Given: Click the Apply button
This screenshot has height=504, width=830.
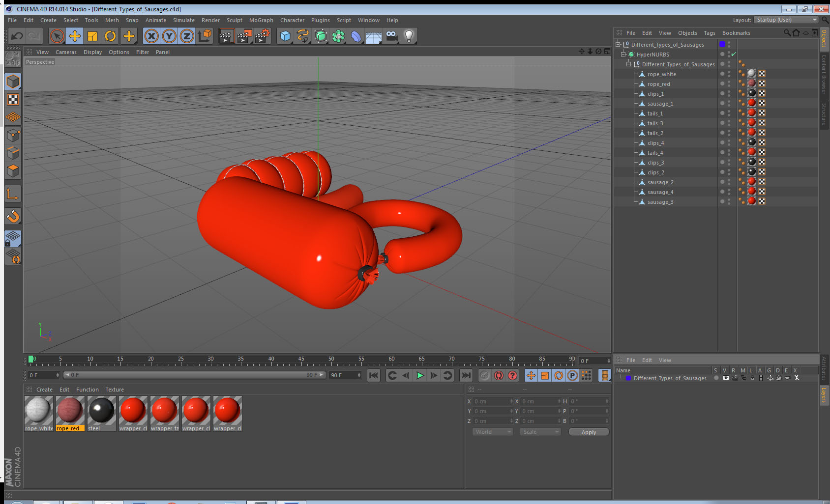Looking at the screenshot, I should pos(589,432).
